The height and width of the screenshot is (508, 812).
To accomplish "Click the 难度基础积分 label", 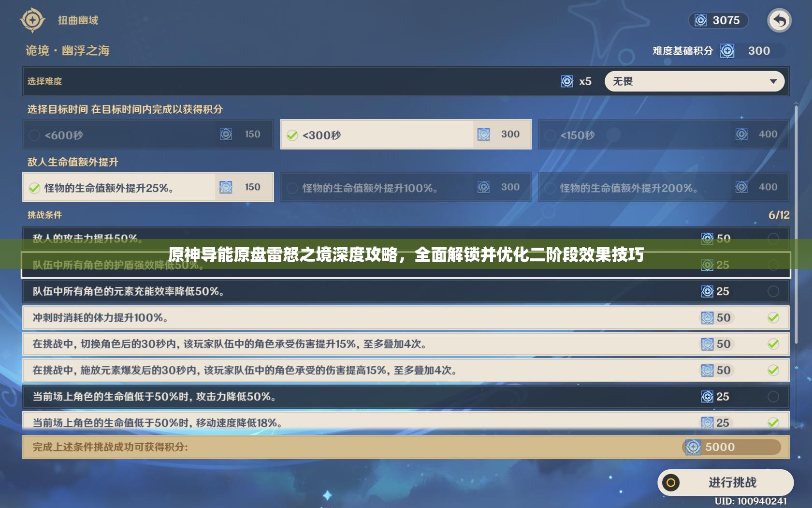I will pyautogui.click(x=682, y=51).
